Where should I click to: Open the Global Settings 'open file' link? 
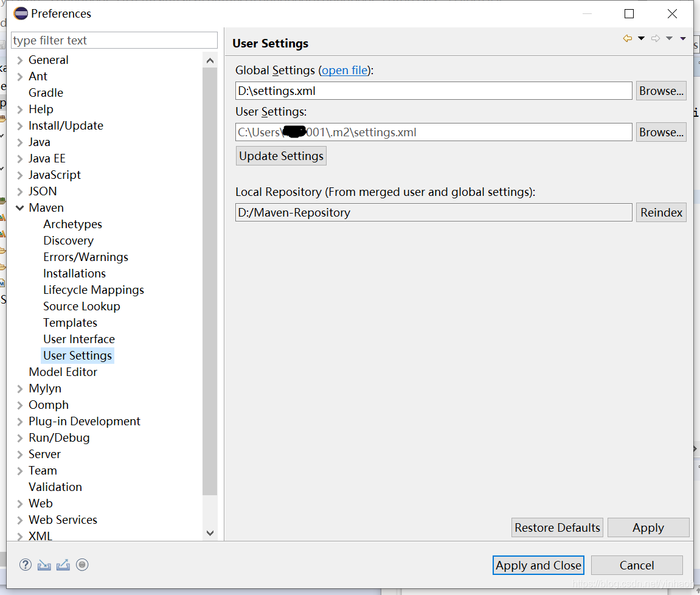point(345,71)
